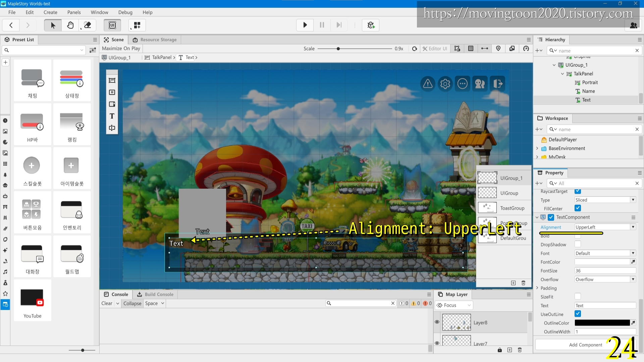Open the preset filter settings icon
Screen dimensions: 644x362
point(93,50)
